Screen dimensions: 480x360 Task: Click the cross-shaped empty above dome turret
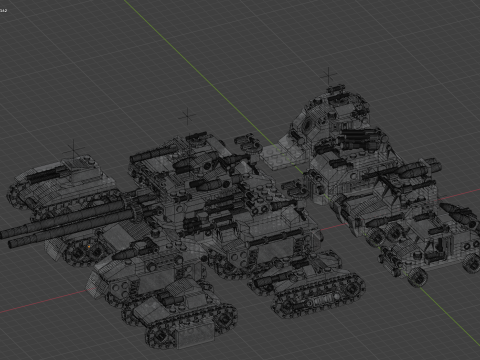pos(329,77)
